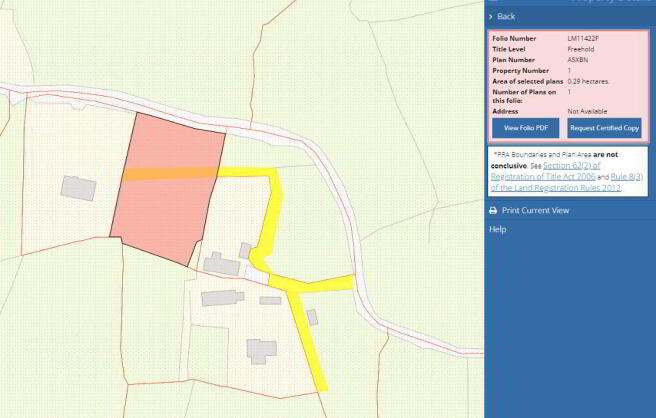656x418 pixels.
Task: Click the grey building left of pink parcel
Action: point(77,187)
